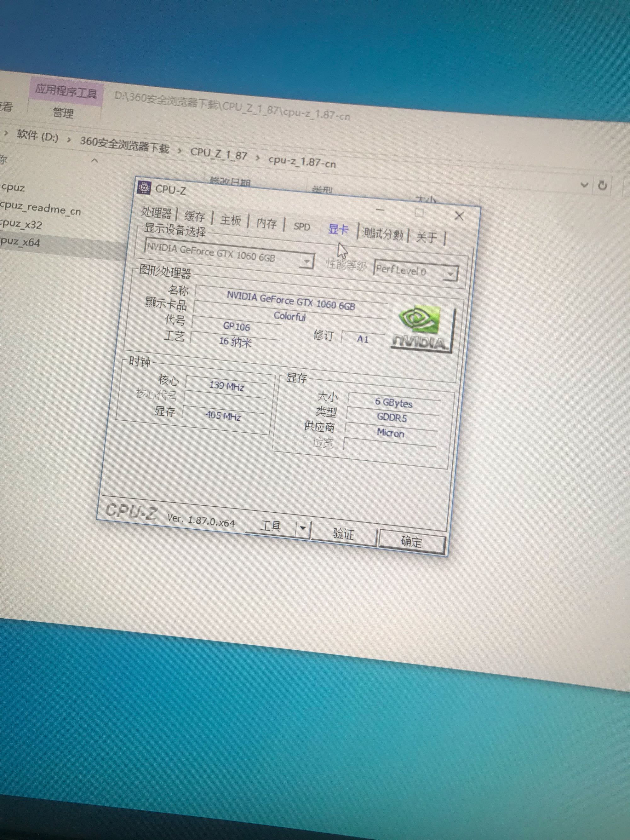Open the 工具 button dropdown arrow
Viewport: 630px width, 840px height.
coord(303,528)
